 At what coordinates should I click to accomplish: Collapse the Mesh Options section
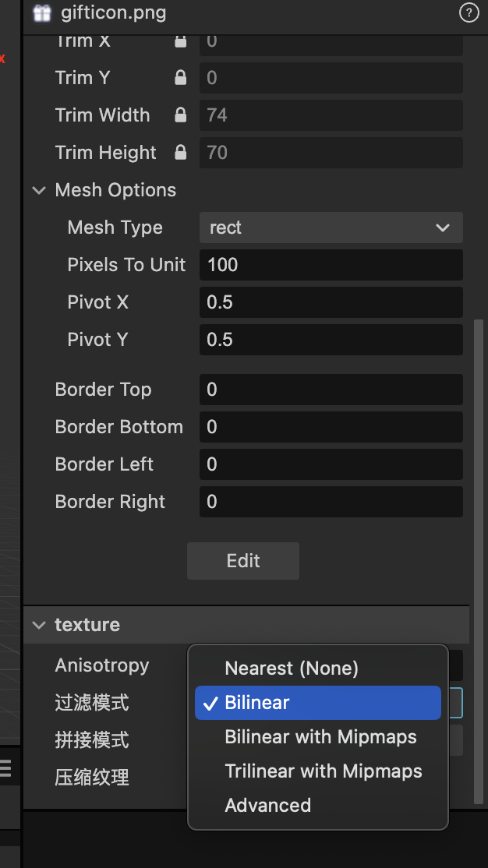coord(39,190)
